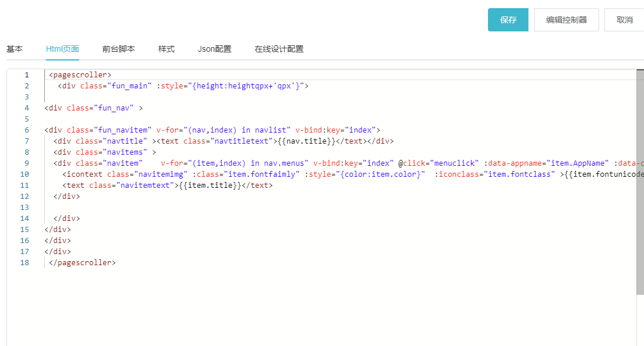Switch to the 基本 tab
The height and width of the screenshot is (346, 644).
(15, 49)
